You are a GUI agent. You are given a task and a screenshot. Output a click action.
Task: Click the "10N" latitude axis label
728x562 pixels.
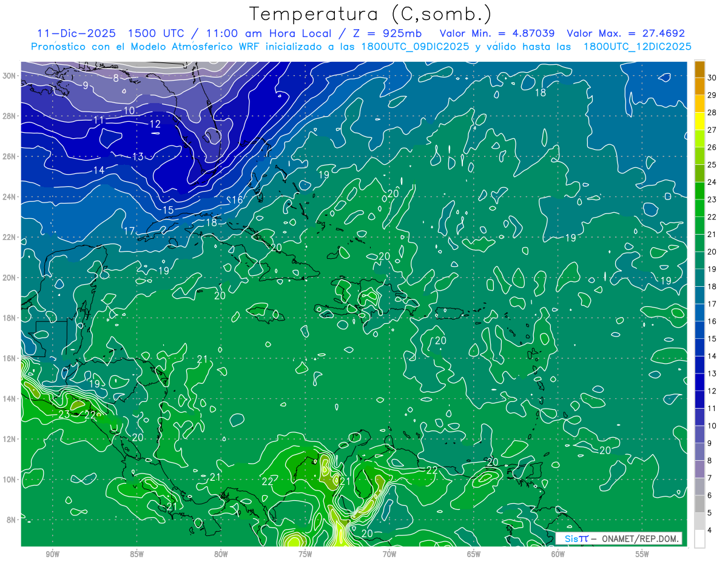click(x=10, y=480)
